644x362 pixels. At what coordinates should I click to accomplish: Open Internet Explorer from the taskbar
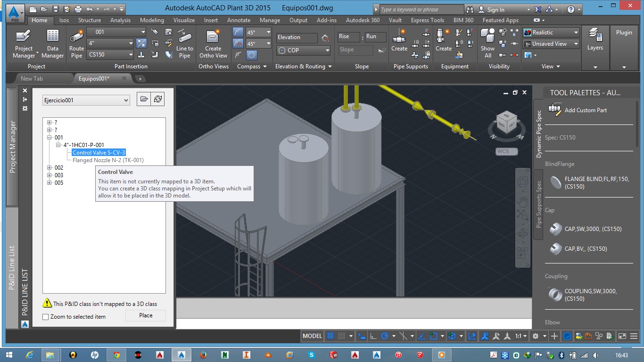[x=30, y=355]
